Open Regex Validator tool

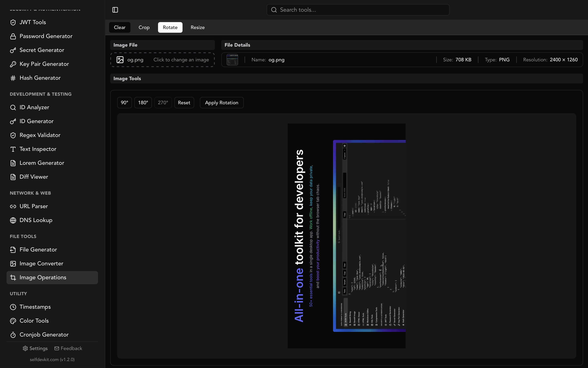[x=52, y=135]
